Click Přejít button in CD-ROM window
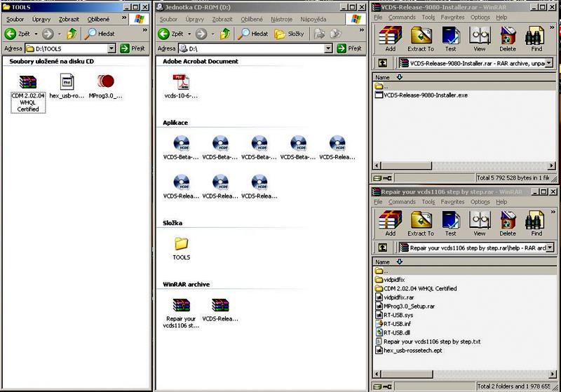Image resolution: width=561 pixels, height=392 pixels. pyautogui.click(x=349, y=48)
